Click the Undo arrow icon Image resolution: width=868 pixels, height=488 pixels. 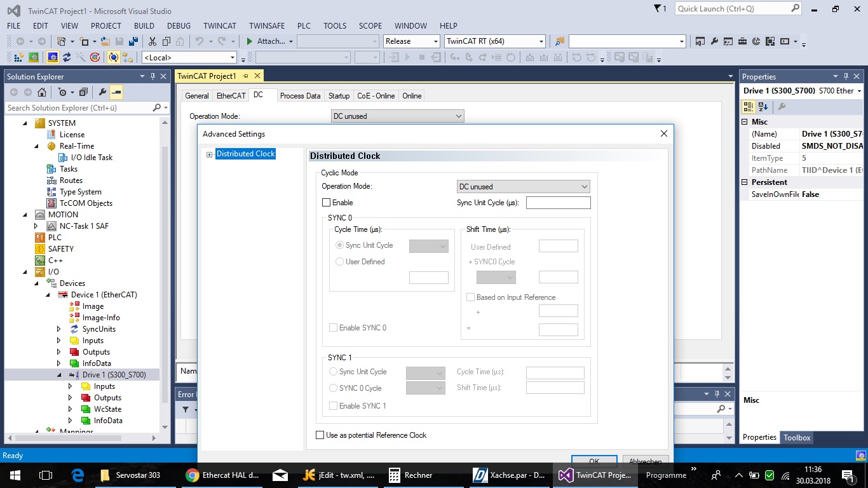(x=200, y=41)
